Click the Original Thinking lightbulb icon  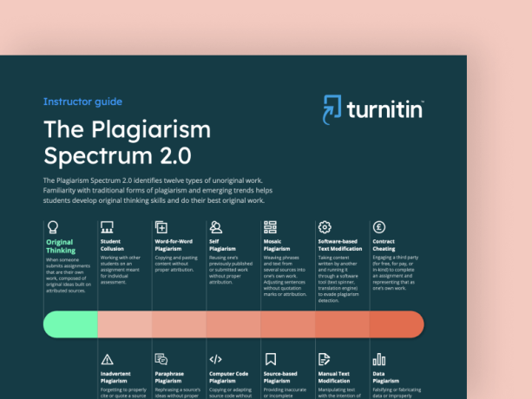(52, 227)
